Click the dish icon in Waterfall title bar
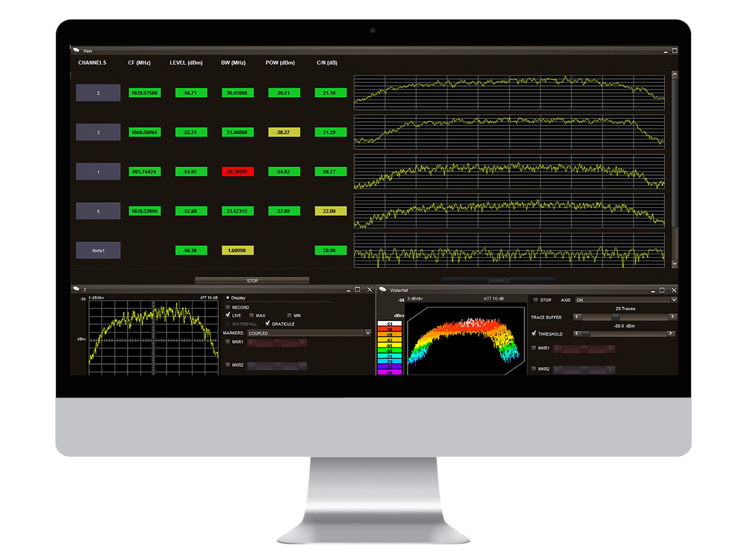747x560 pixels. 383,290
